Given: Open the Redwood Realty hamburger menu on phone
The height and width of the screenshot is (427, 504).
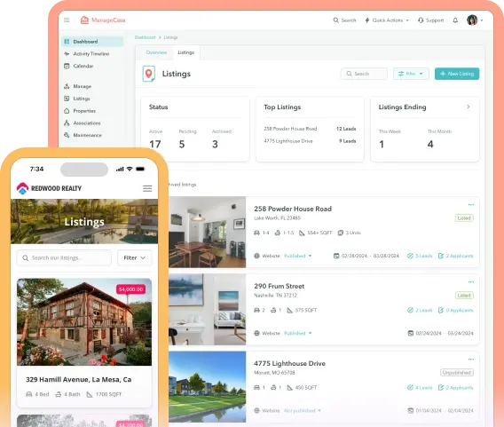Looking at the screenshot, I should tap(147, 188).
